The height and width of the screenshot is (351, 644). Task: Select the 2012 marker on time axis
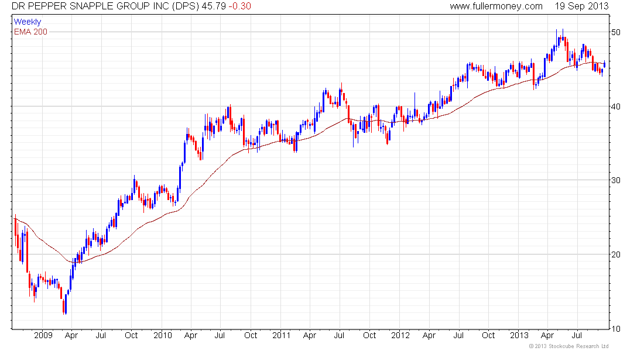coord(400,336)
